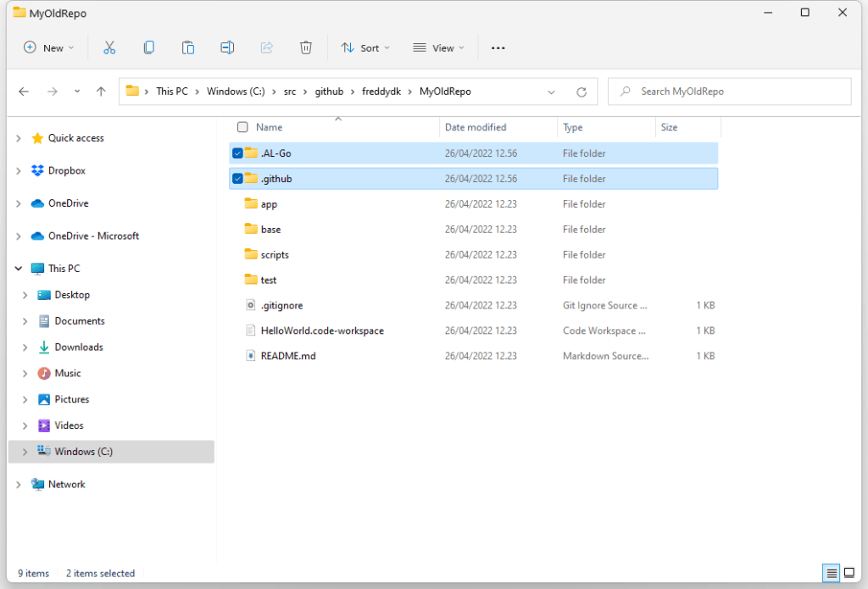Expand the Network tree node
This screenshot has width=868, height=589.
[x=19, y=485]
